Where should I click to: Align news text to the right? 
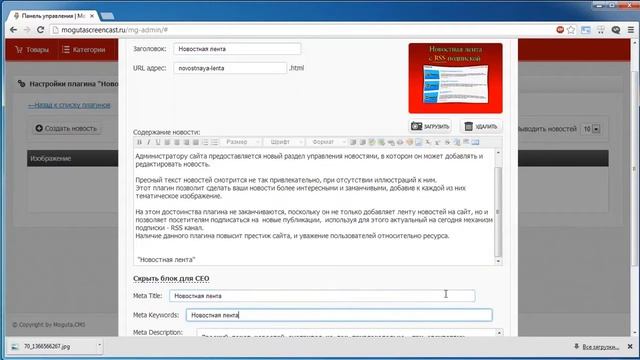click(186, 142)
